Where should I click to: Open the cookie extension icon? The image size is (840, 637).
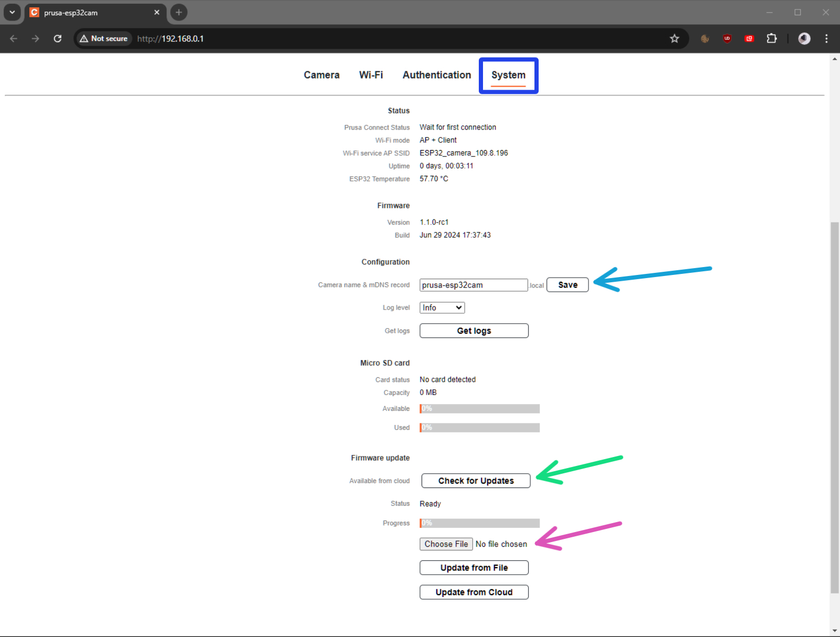tap(705, 38)
